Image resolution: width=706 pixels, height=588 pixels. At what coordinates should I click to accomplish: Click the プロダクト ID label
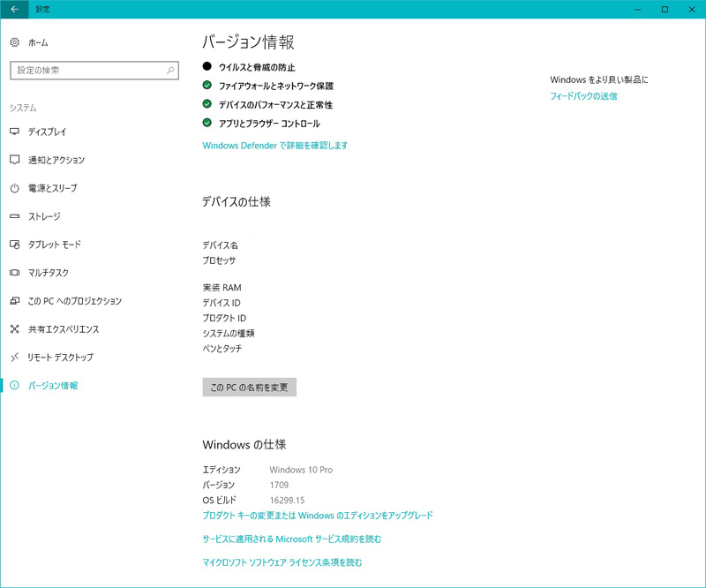(x=224, y=318)
